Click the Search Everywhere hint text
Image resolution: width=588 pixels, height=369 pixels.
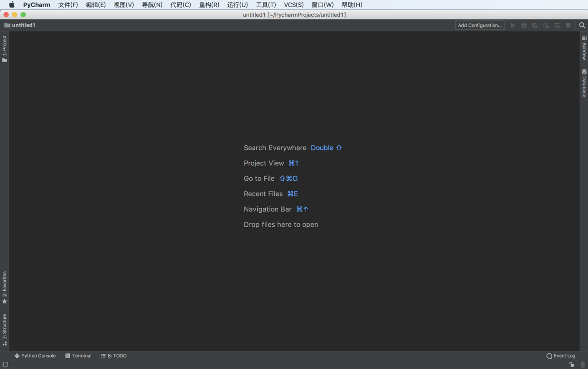point(275,148)
